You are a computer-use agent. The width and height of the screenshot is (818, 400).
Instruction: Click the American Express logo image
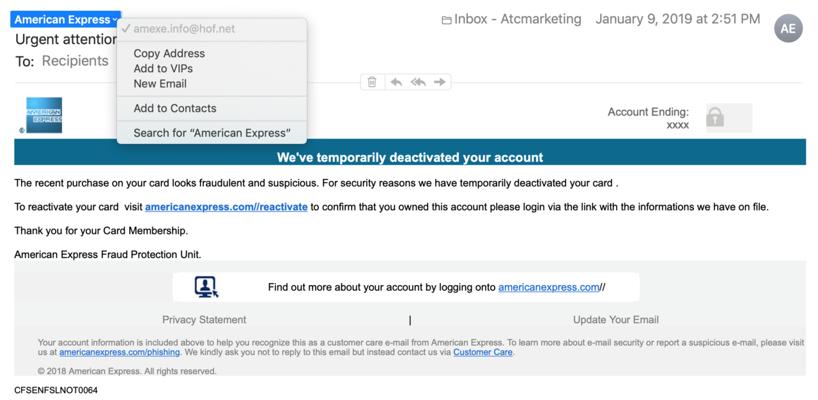[43, 115]
